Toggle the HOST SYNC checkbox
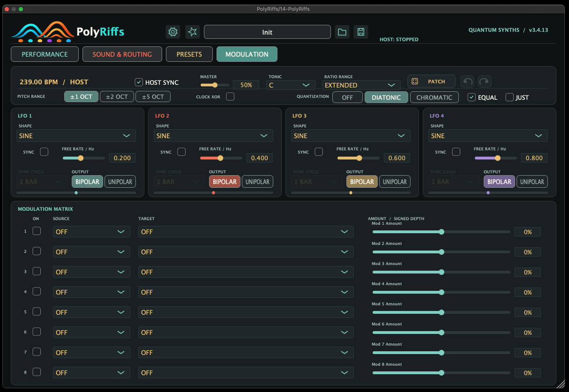This screenshot has height=392, width=569. [x=139, y=82]
